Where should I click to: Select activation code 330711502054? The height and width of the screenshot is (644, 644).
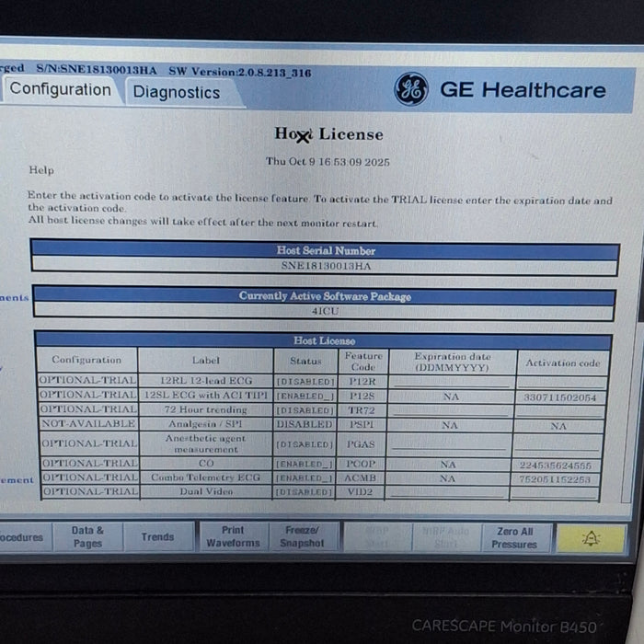click(x=559, y=397)
